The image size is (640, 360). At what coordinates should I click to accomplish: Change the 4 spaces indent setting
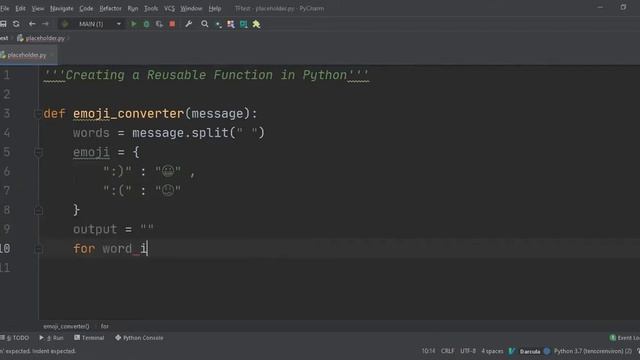point(492,351)
